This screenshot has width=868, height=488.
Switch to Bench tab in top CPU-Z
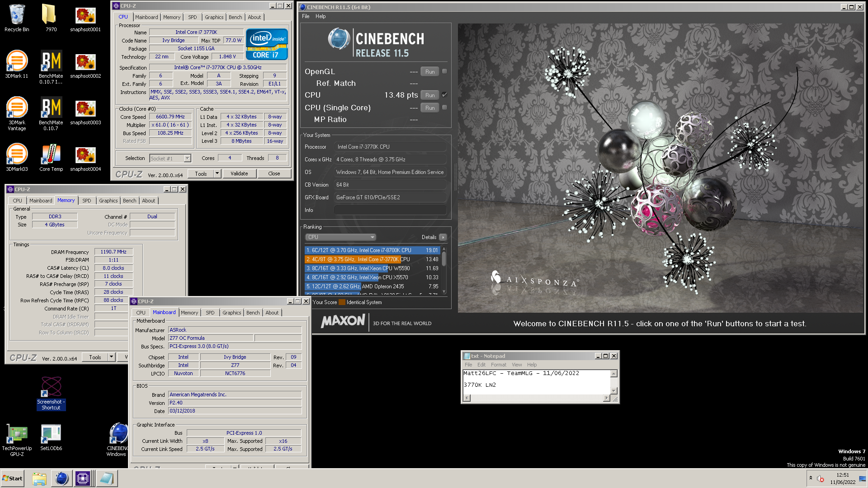pyautogui.click(x=235, y=17)
